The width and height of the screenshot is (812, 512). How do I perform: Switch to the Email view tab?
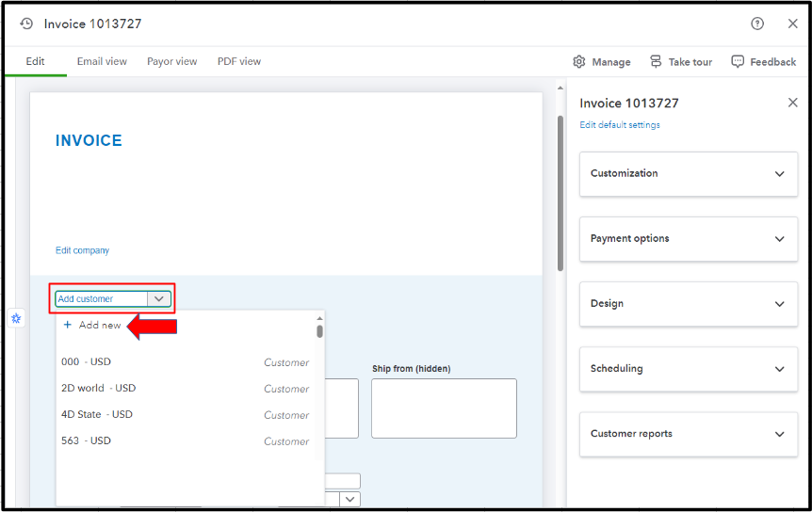click(x=102, y=61)
